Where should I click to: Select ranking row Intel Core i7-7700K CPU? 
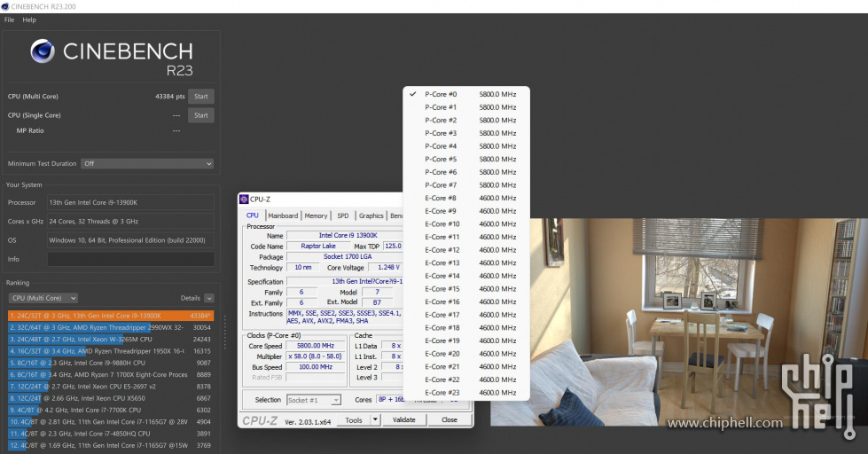point(111,411)
